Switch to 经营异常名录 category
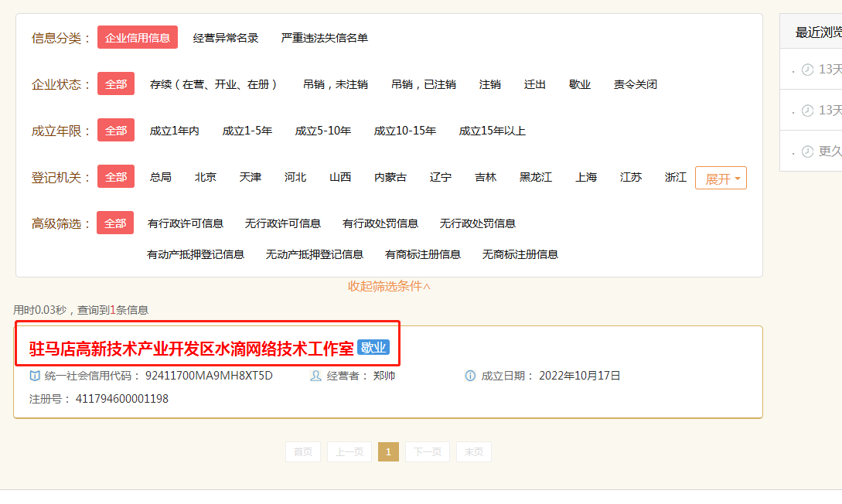Image resolution: width=842 pixels, height=504 pixels. (x=226, y=38)
